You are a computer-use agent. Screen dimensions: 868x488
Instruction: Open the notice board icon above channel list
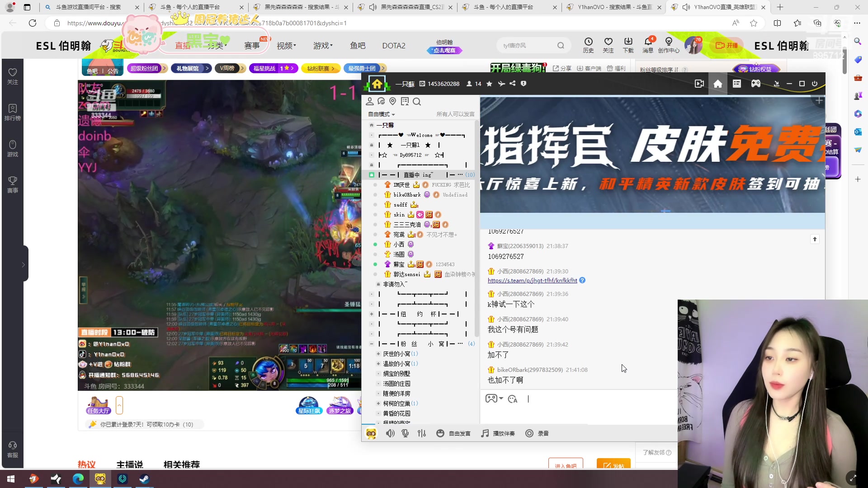(x=405, y=101)
